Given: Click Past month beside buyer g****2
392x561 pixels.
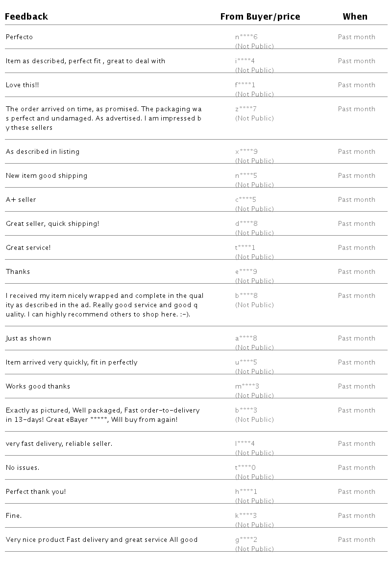Looking at the screenshot, I should (x=357, y=539).
